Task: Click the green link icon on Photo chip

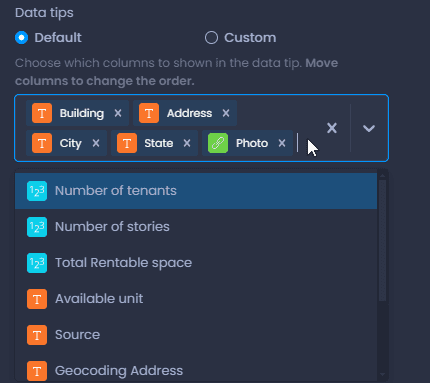Action: click(x=218, y=143)
